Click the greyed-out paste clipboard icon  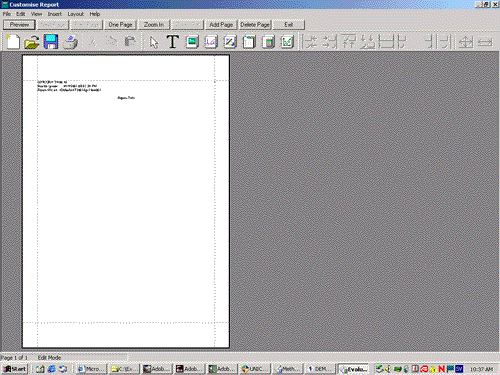point(130,42)
